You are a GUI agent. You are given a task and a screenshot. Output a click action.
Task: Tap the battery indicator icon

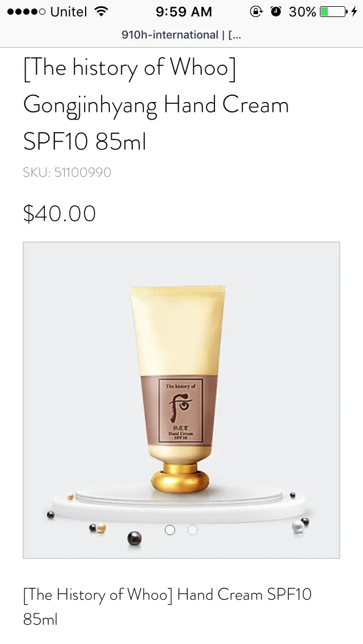pos(334,11)
